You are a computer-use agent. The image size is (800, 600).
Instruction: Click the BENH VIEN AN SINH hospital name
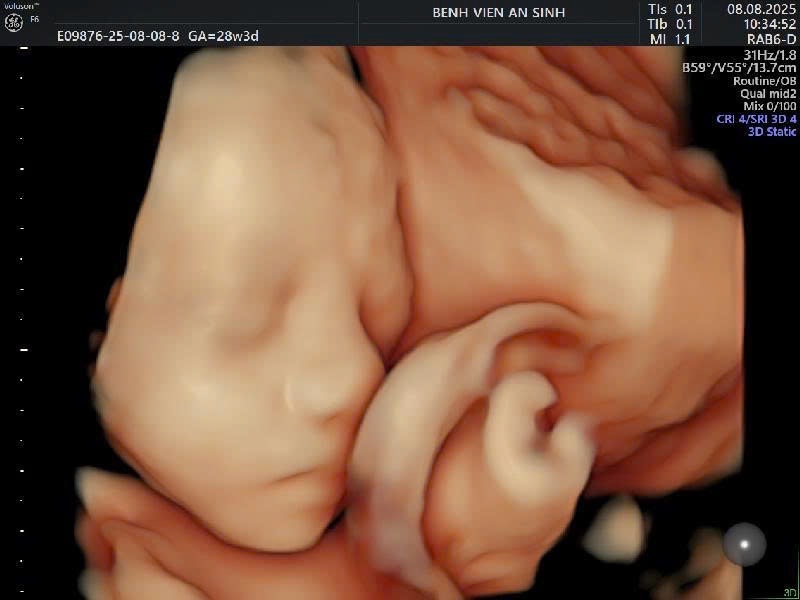[498, 12]
